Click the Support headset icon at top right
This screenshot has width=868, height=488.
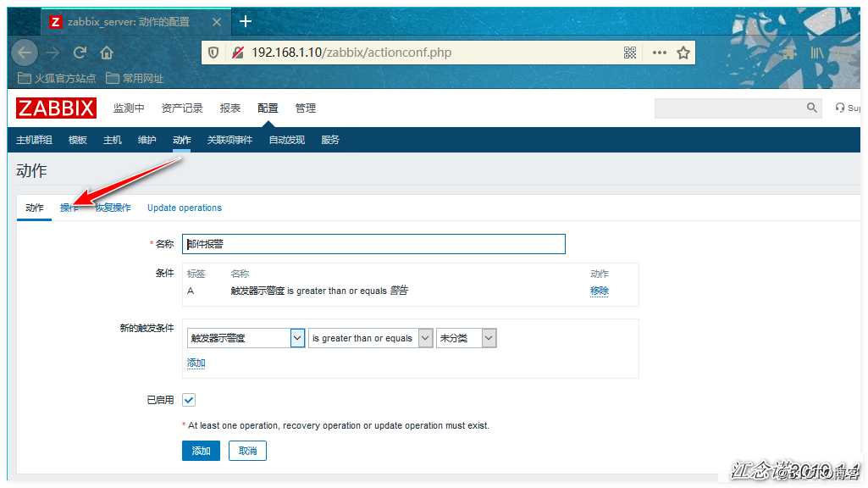[x=839, y=108]
